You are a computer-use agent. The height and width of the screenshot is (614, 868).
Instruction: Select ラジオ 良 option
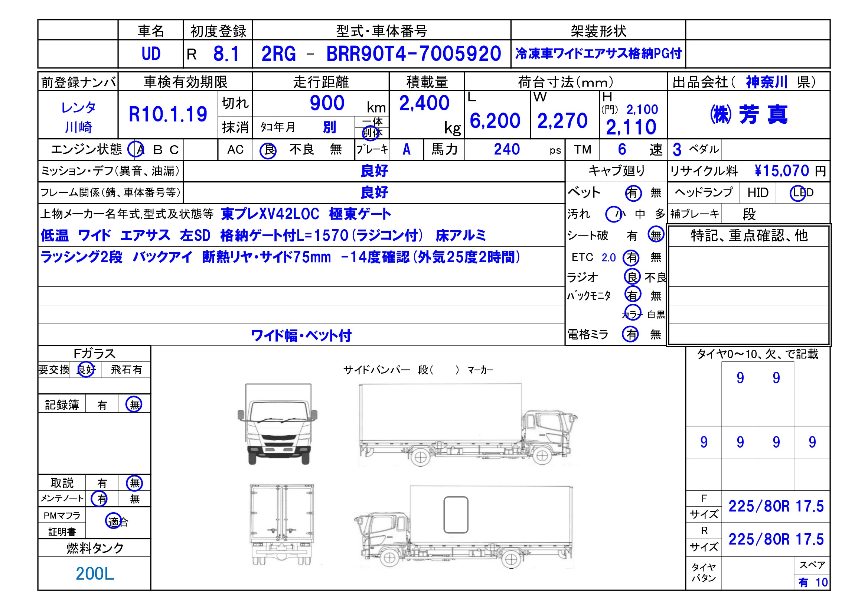tap(632, 277)
